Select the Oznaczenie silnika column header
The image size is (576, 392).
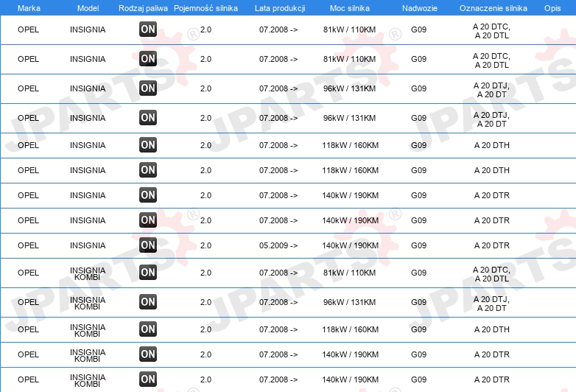(494, 8)
